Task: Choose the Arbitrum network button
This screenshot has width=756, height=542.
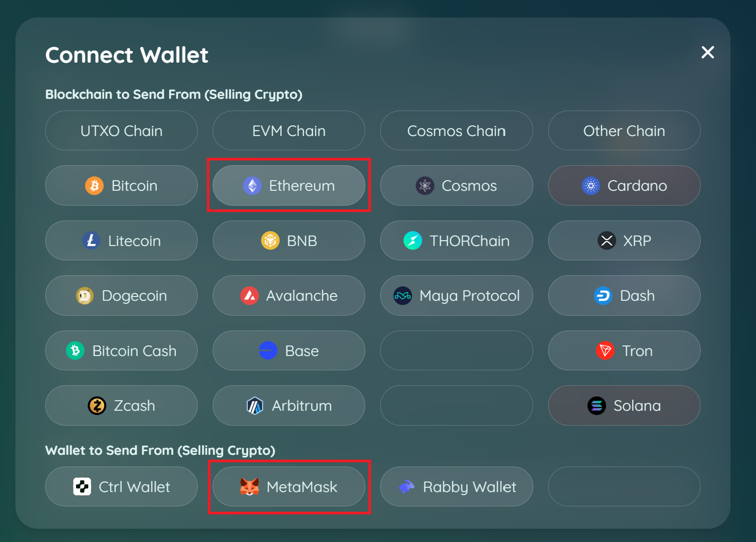Action: [289, 406]
